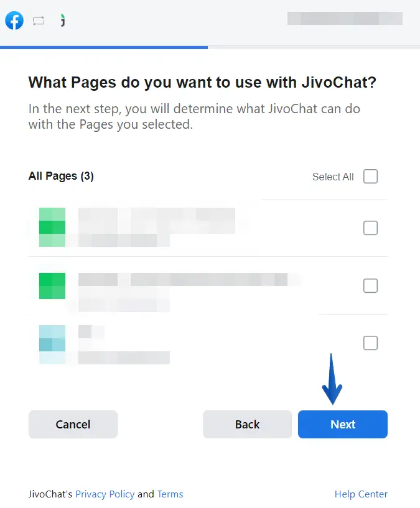420x508 pixels.
Task: Visit the Help Center link
Action: [361, 494]
